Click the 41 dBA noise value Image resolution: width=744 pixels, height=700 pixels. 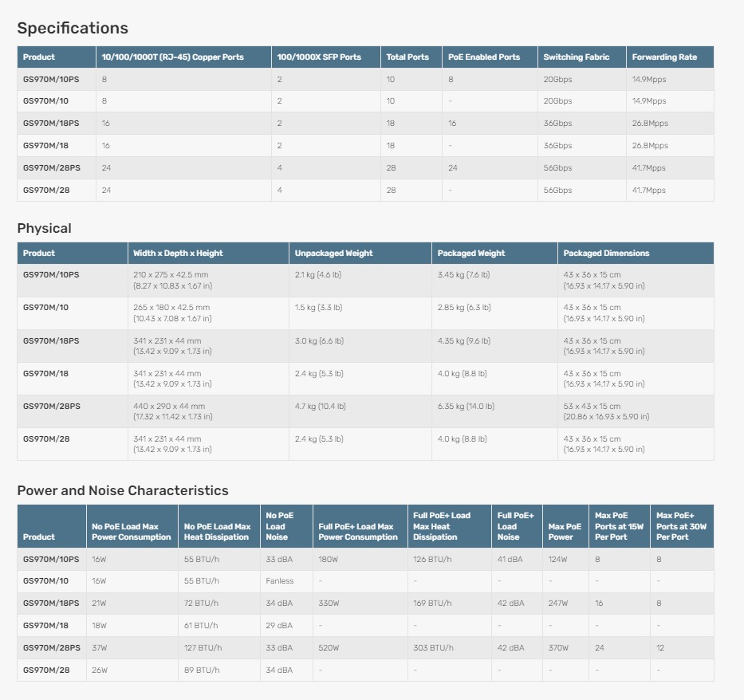point(510,560)
